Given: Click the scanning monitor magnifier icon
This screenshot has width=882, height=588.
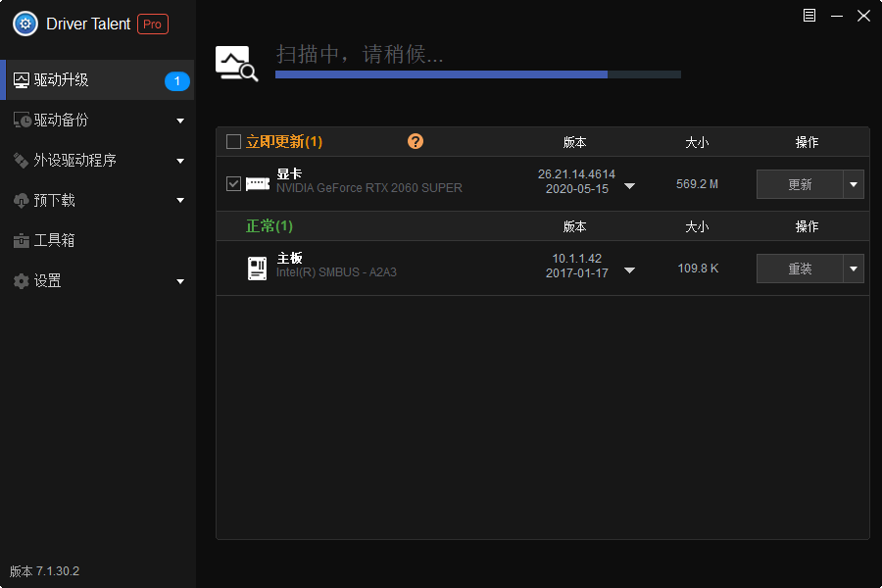Looking at the screenshot, I should tap(236, 64).
